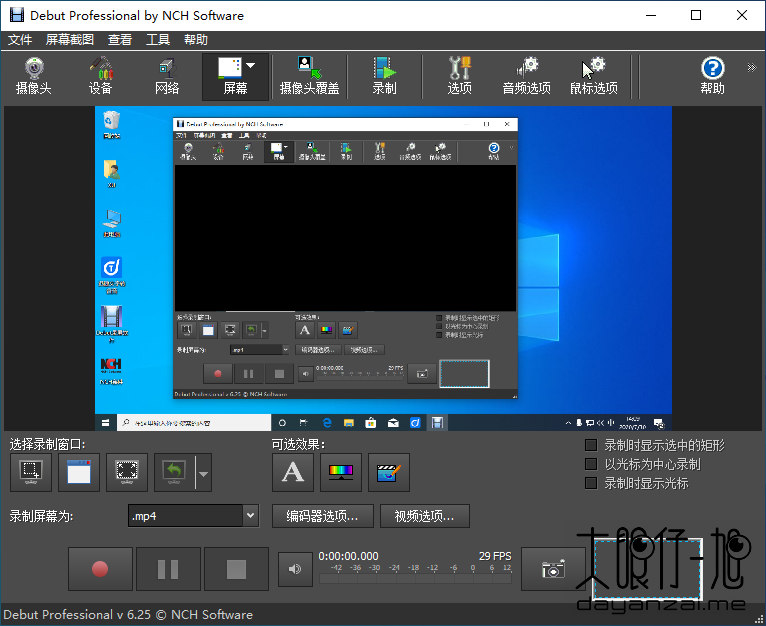Screen dimensions: 766x626
Task: Click the 29 FPS indicator
Action: (495, 556)
